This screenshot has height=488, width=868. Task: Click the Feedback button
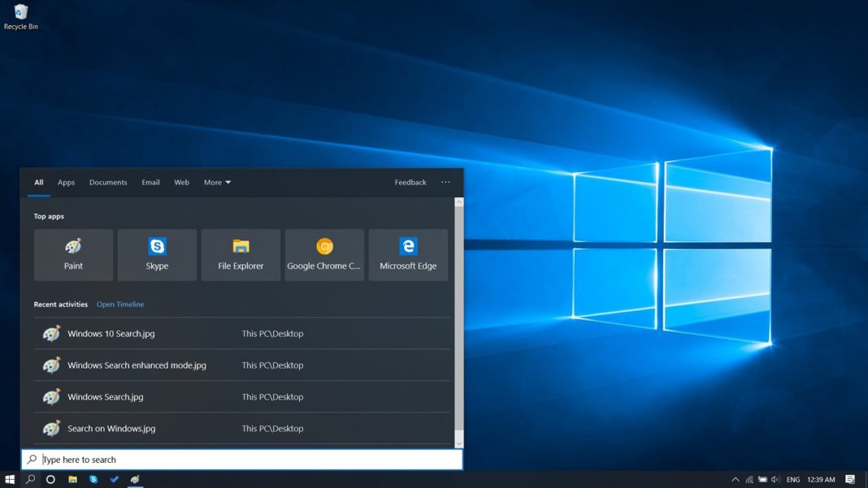[410, 182]
